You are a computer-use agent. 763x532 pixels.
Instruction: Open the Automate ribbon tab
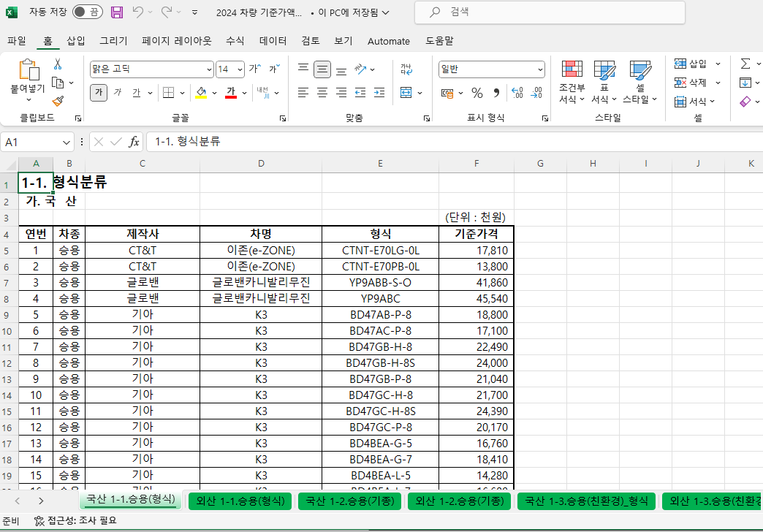click(388, 42)
